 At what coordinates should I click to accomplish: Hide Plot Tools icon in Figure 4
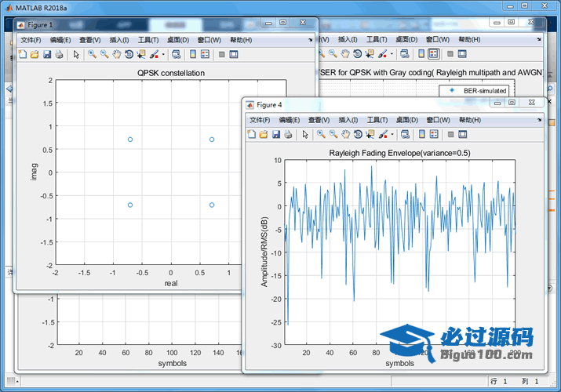coord(451,134)
